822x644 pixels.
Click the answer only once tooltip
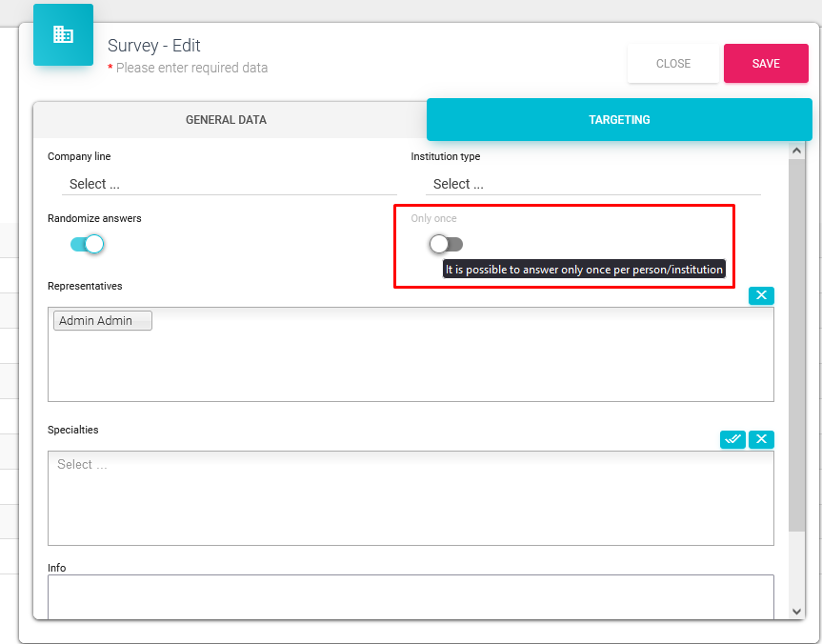[x=585, y=270]
